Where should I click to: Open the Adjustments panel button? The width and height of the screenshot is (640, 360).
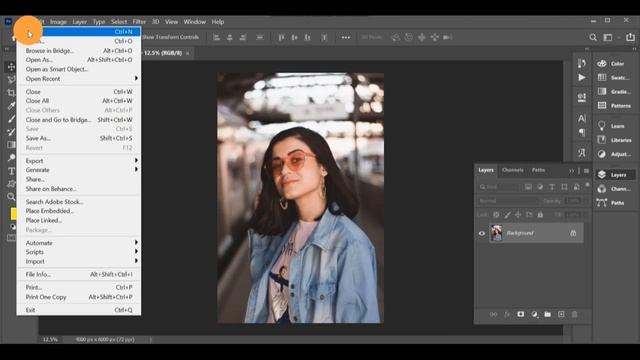614,154
